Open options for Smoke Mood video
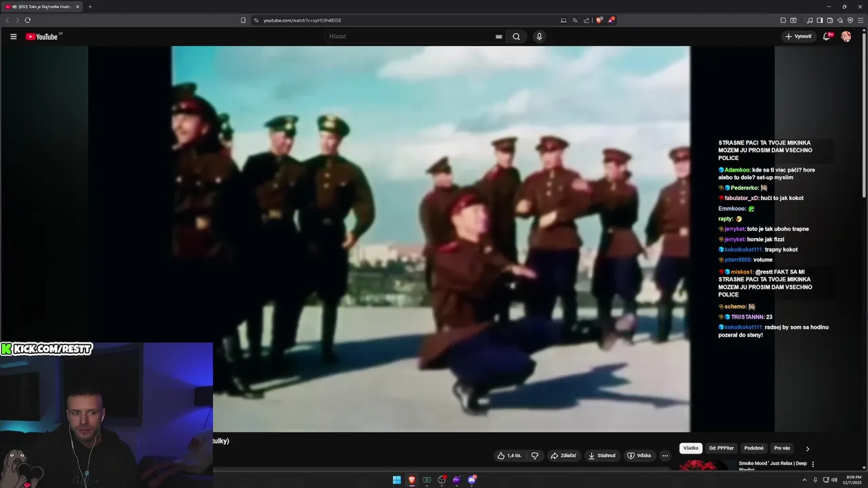Image resolution: width=868 pixels, height=488 pixels. (813, 464)
